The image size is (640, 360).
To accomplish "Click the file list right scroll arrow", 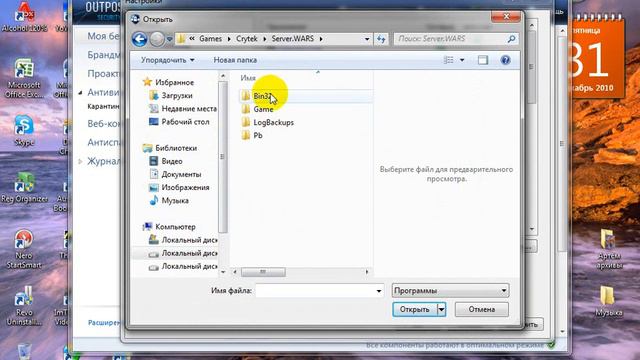I will [x=367, y=272].
